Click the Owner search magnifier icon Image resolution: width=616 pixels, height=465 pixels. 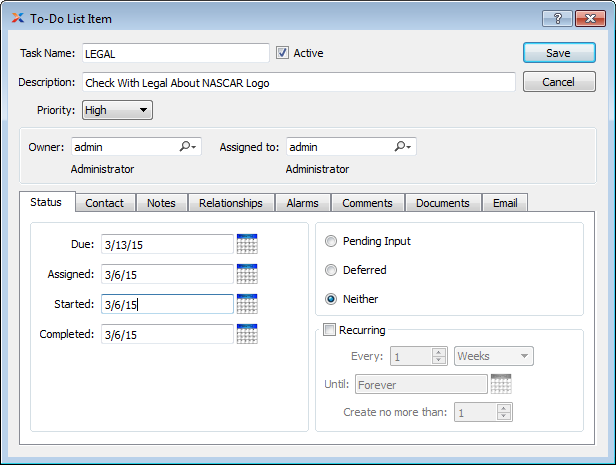(187, 146)
